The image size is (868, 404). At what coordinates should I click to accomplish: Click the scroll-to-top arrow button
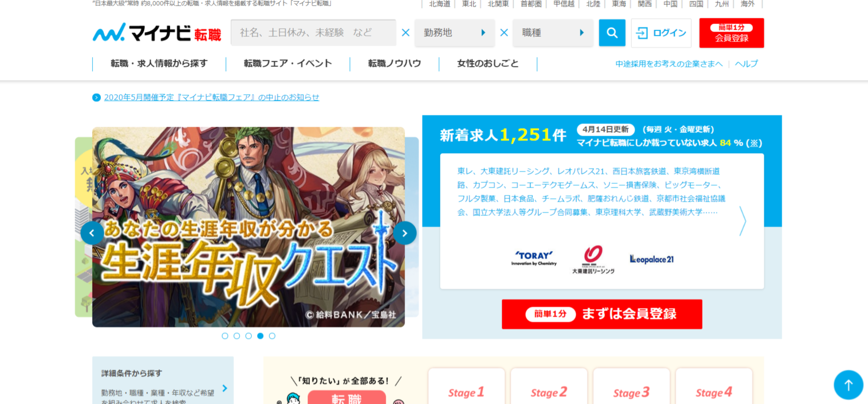(x=848, y=385)
